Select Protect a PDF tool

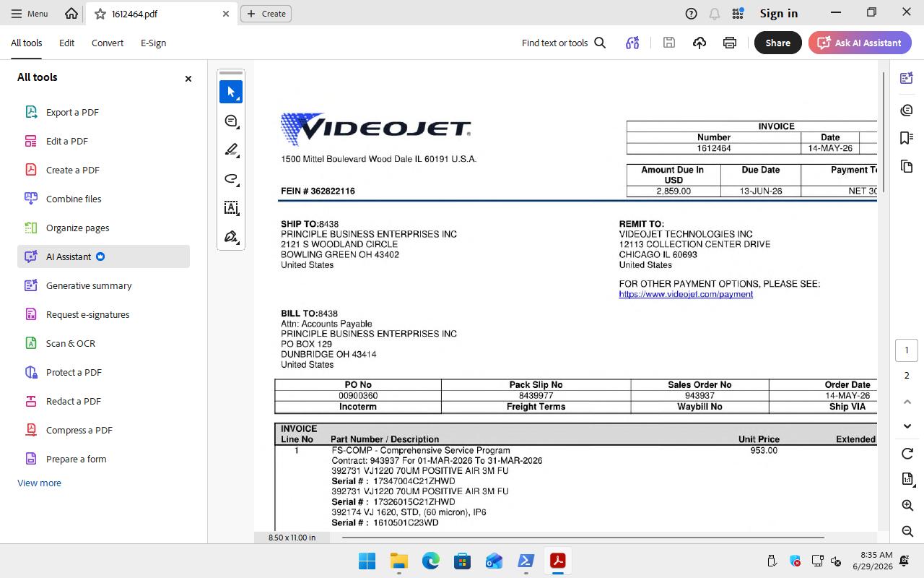pos(103,372)
